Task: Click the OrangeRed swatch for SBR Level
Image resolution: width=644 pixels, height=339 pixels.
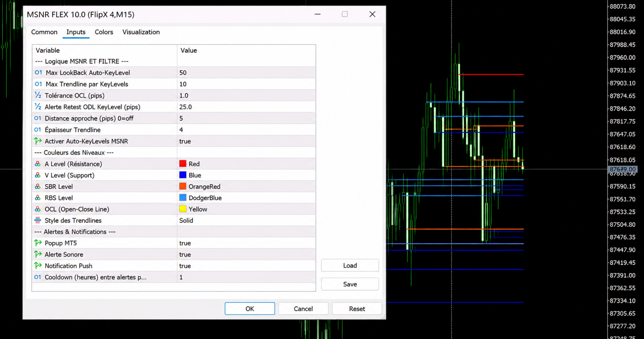Action: tap(183, 186)
